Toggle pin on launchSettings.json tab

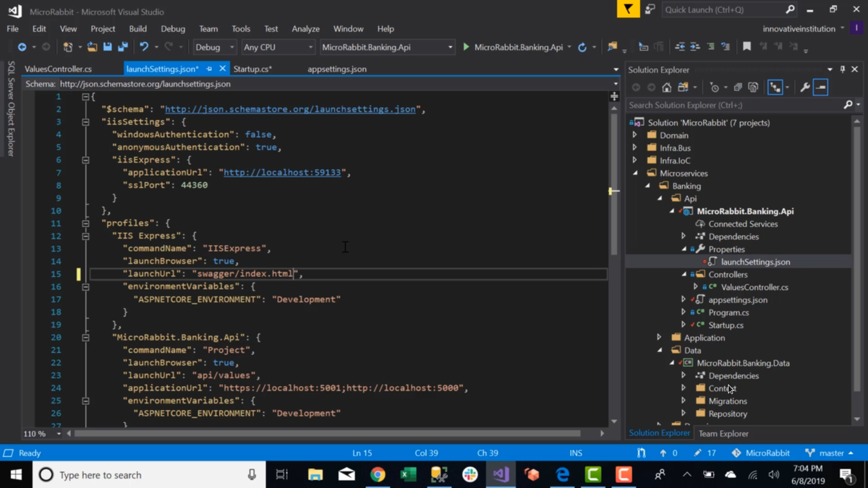click(x=209, y=69)
